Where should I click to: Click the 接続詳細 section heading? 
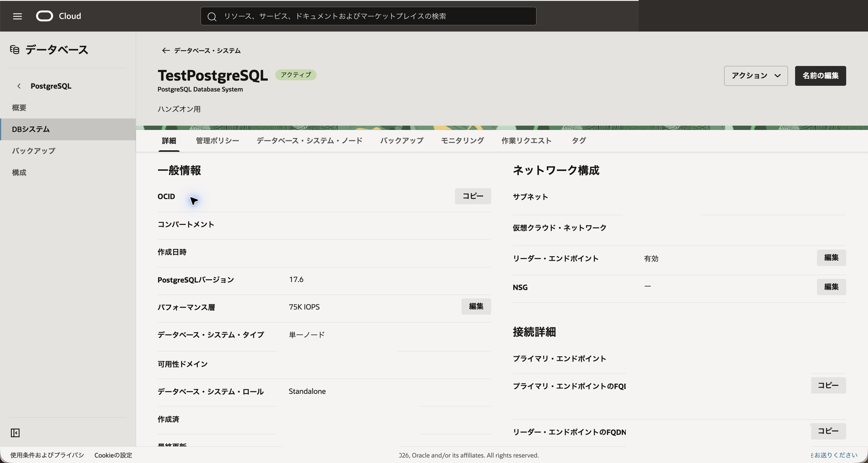click(534, 332)
